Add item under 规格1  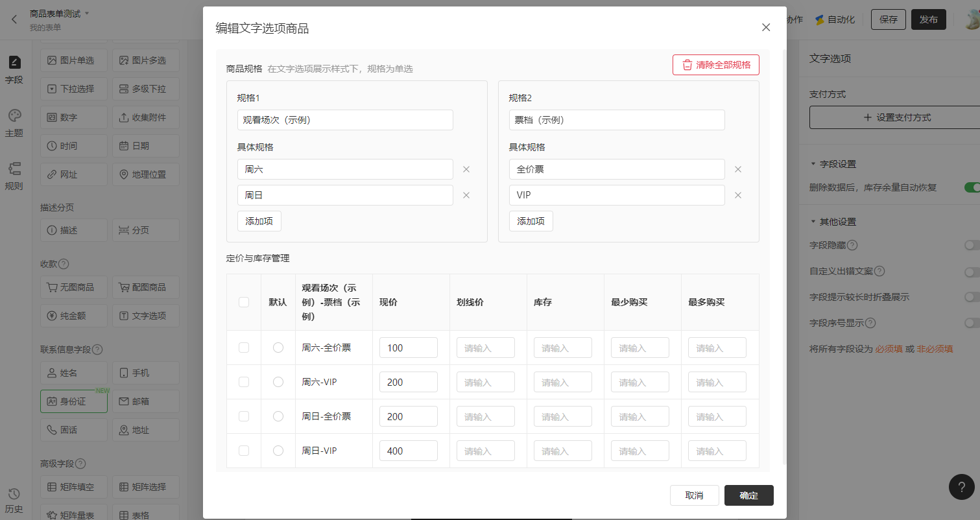point(259,221)
